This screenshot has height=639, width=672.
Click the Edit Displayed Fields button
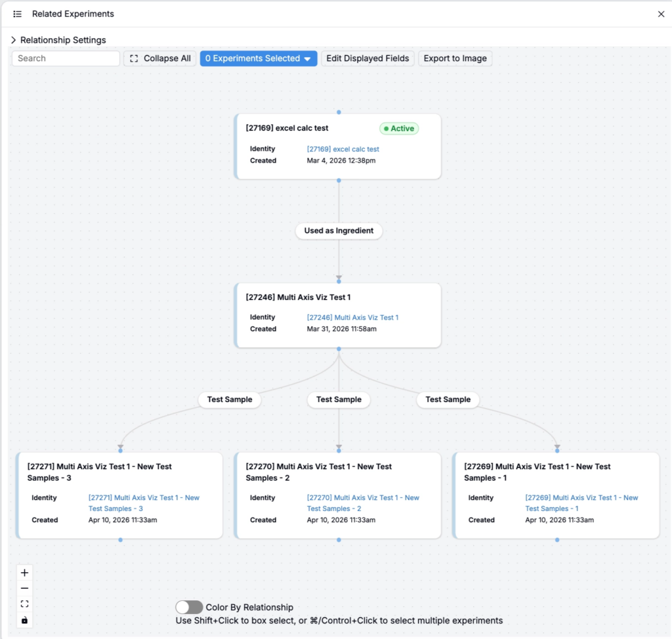pos(367,58)
